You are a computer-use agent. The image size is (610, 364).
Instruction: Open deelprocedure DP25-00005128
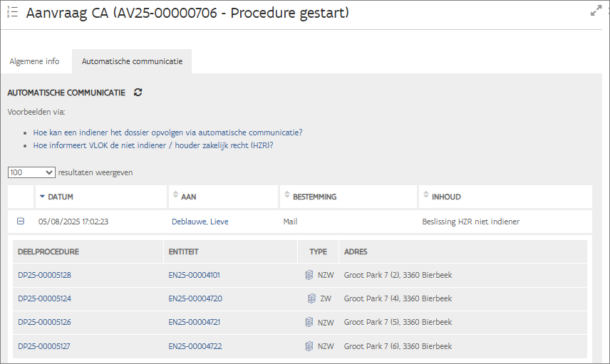pyautogui.click(x=44, y=275)
